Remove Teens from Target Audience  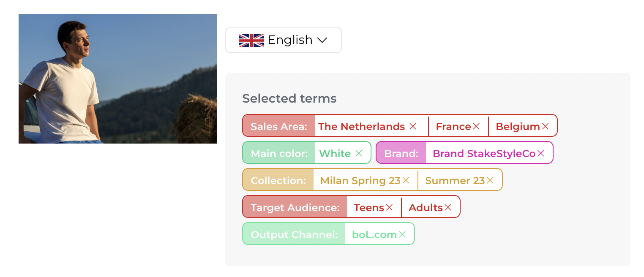389,207
